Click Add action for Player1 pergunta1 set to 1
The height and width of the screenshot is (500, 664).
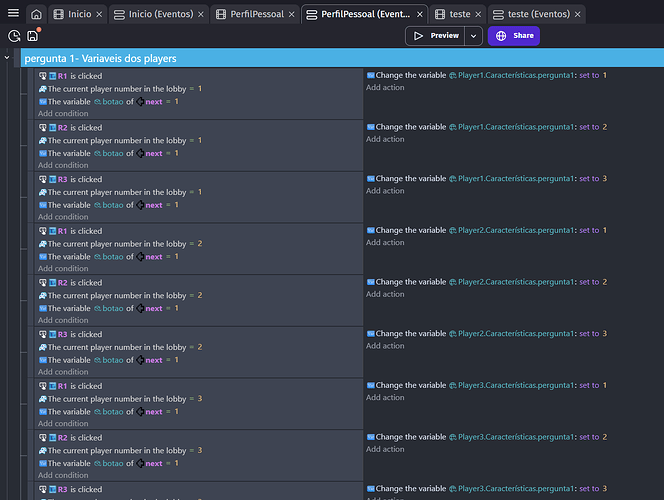coord(385,87)
